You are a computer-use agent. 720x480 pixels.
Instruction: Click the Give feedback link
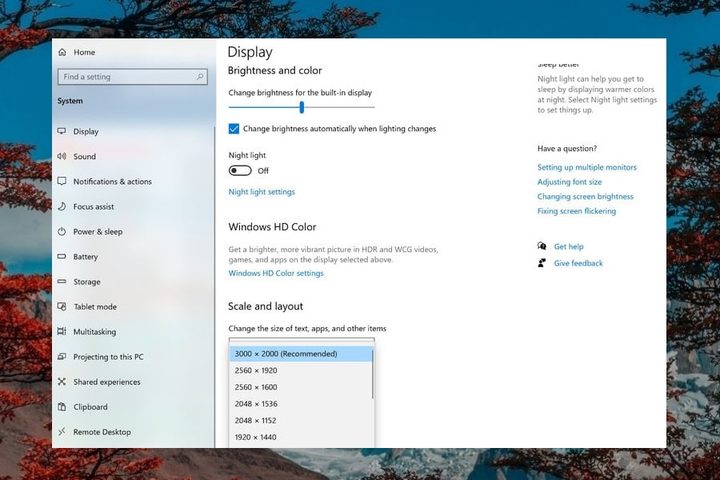[x=578, y=263]
